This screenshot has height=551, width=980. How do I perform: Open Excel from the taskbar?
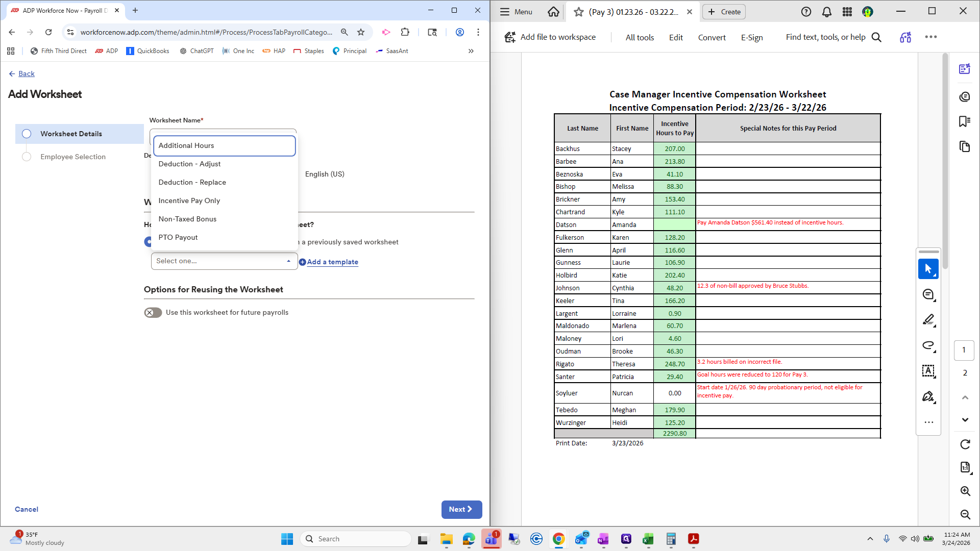pyautogui.click(x=648, y=539)
